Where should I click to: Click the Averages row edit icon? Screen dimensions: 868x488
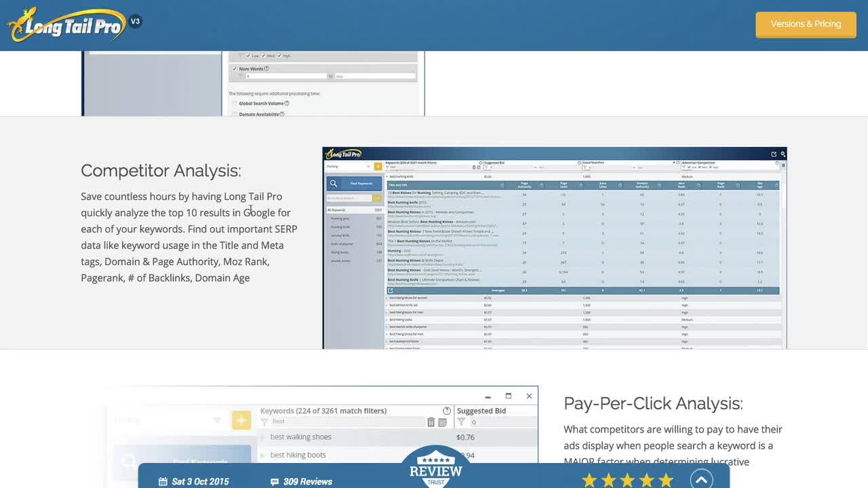point(390,290)
